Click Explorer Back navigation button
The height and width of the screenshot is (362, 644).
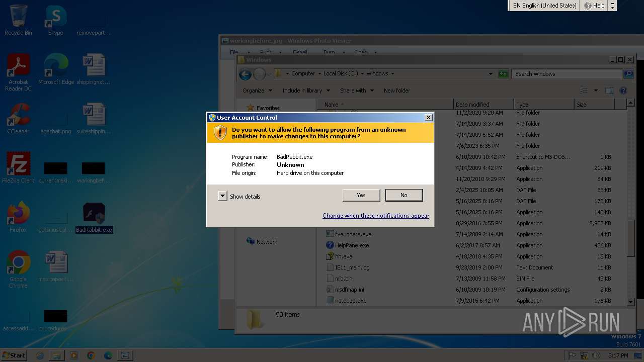click(x=245, y=74)
